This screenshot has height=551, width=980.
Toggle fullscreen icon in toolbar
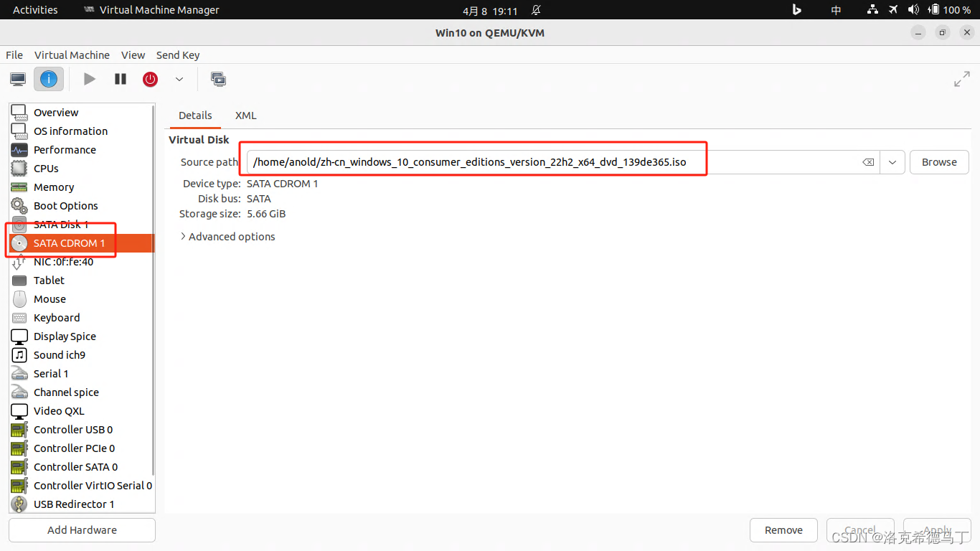(x=962, y=79)
